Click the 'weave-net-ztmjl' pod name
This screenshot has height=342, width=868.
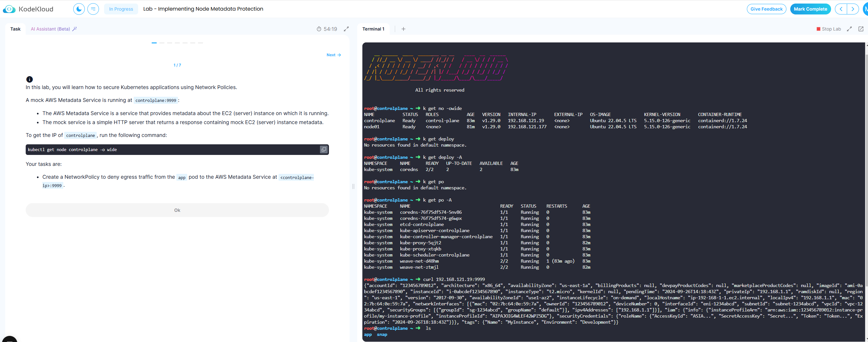pyautogui.click(x=419, y=267)
